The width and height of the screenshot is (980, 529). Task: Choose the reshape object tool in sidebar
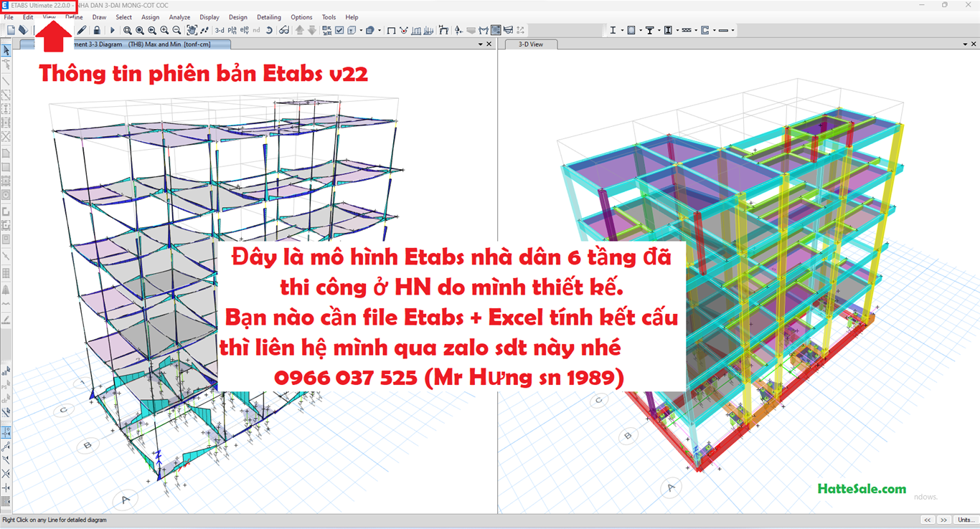(x=6, y=65)
